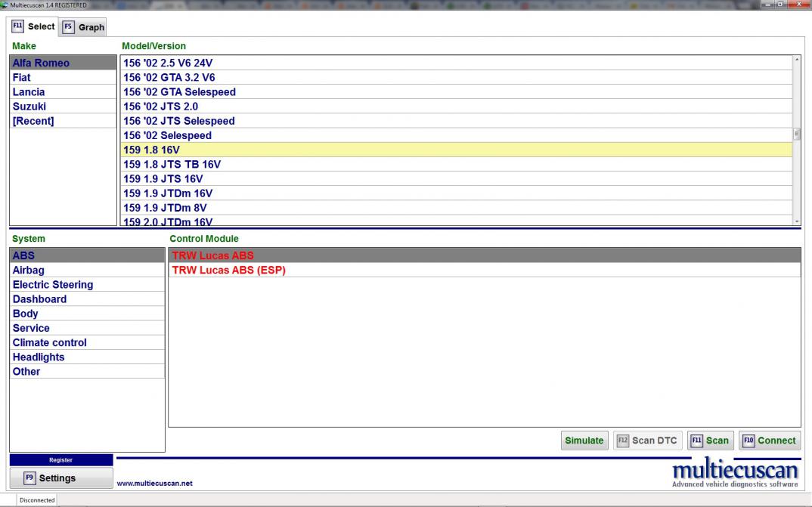Select model 156 '02 2.5 V6 24V
Image resolution: width=812 pixels, height=507 pixels.
pyautogui.click(x=456, y=63)
